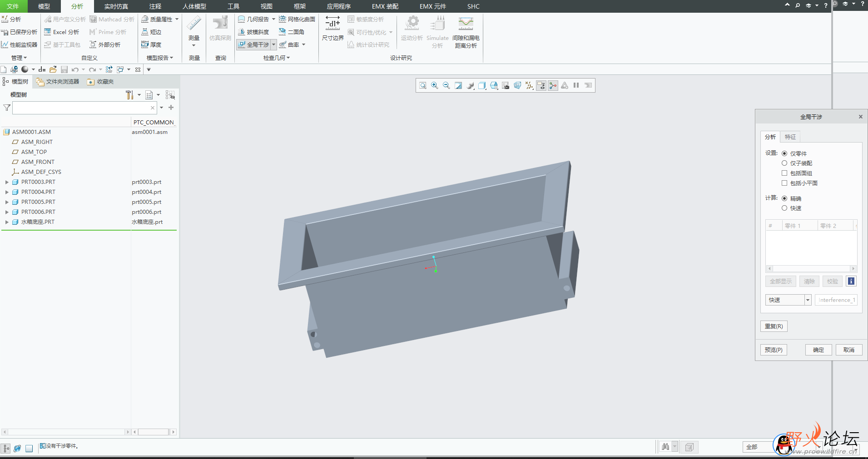Click the 拔模斜度 button

click(x=253, y=32)
